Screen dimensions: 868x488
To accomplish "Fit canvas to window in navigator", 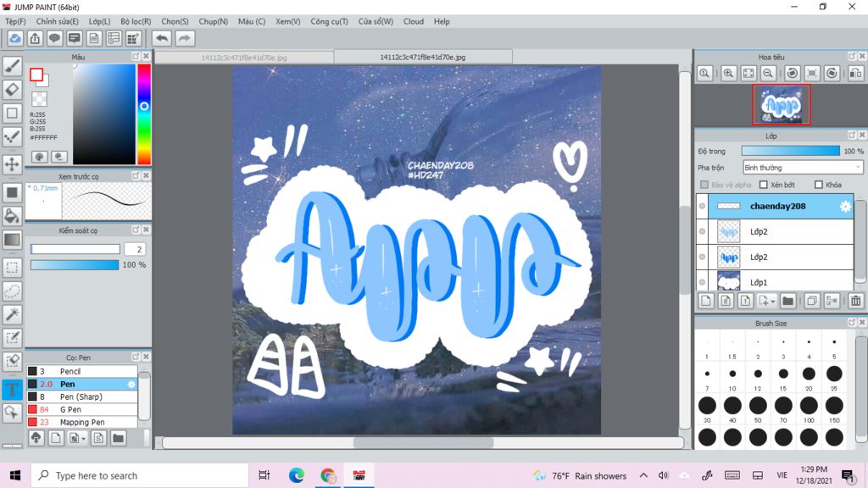I will point(748,73).
